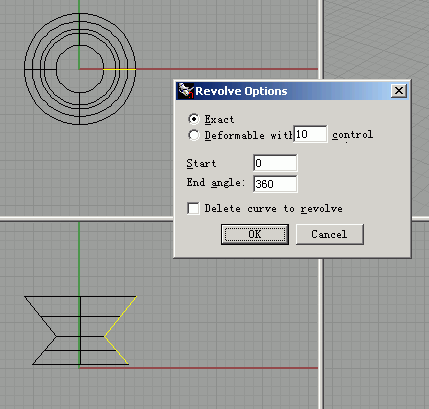Screen dimensions: 429x409
Task: Click the Revolve Options title bar
Action: pos(292,91)
